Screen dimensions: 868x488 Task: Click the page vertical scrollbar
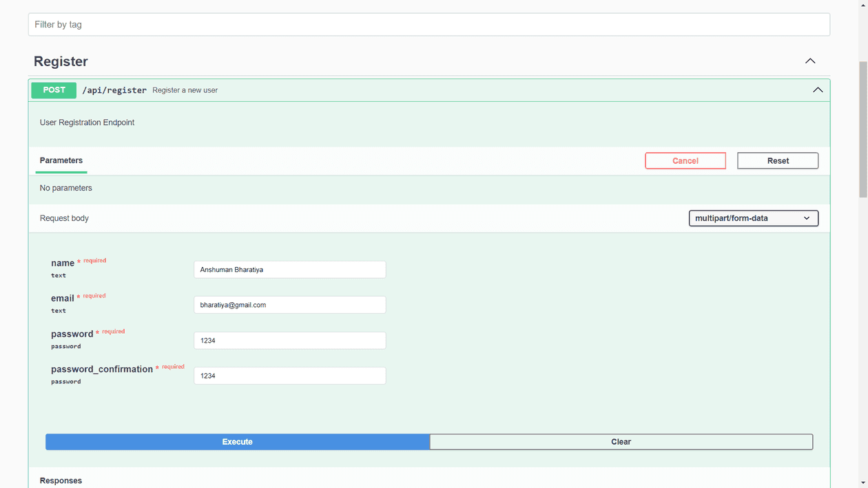[x=863, y=124]
